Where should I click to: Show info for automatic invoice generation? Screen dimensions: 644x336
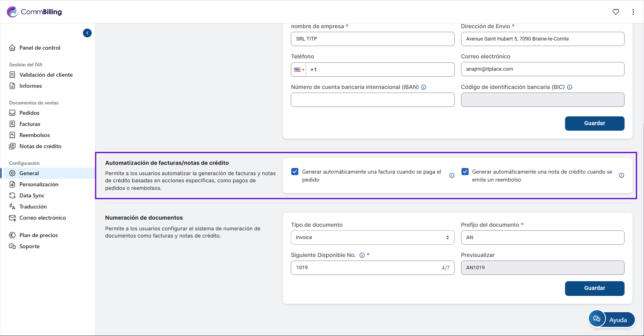coord(452,176)
